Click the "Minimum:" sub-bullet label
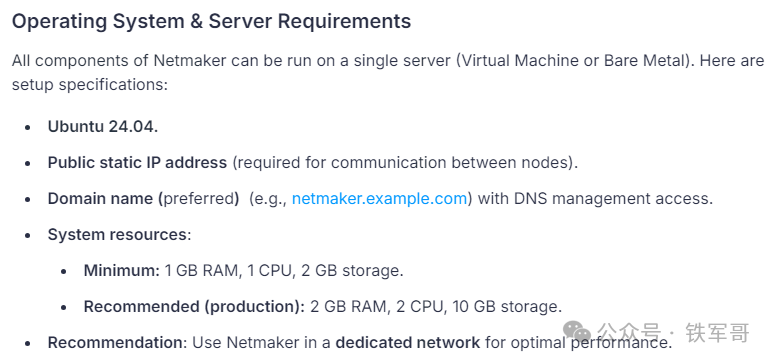774x363 pixels. [122, 271]
